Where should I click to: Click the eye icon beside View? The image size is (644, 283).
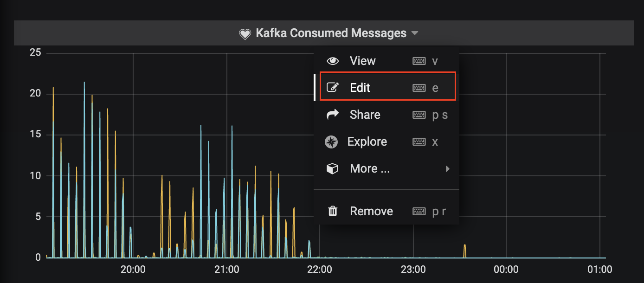(x=332, y=61)
